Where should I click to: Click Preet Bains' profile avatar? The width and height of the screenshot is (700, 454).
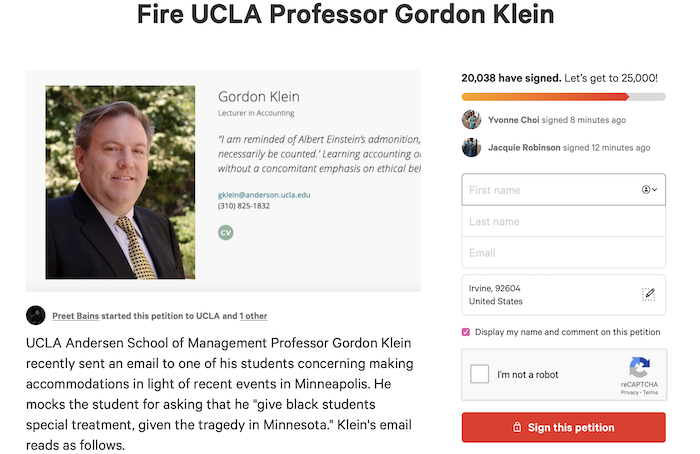(x=35, y=315)
